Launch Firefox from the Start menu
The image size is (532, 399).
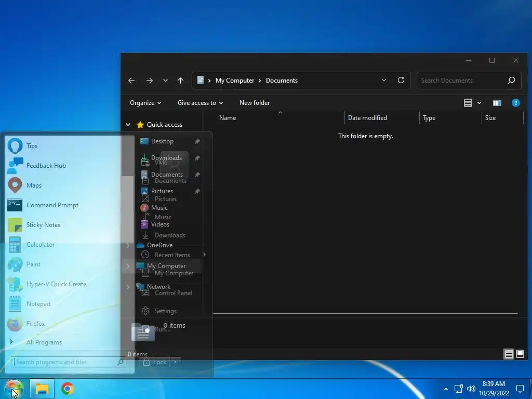click(63, 323)
